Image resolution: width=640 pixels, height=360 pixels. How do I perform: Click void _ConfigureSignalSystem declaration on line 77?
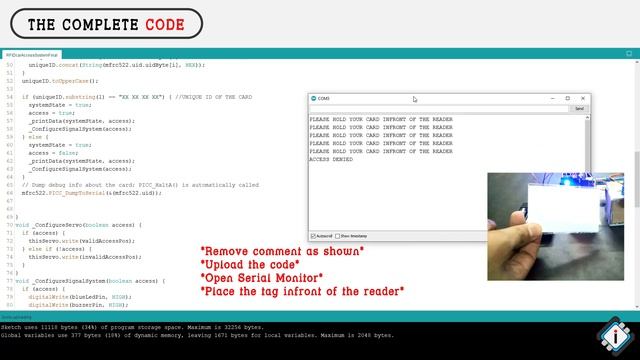90,281
